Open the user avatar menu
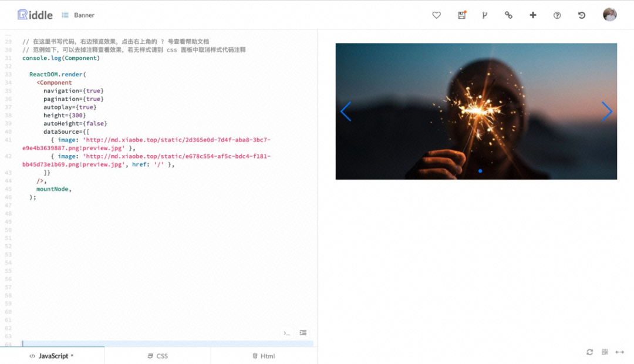The image size is (634, 364). point(610,15)
